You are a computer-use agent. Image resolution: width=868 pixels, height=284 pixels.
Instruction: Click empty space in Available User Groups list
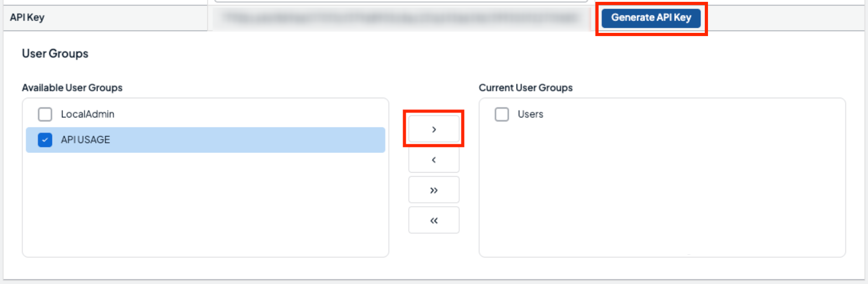[205, 205]
